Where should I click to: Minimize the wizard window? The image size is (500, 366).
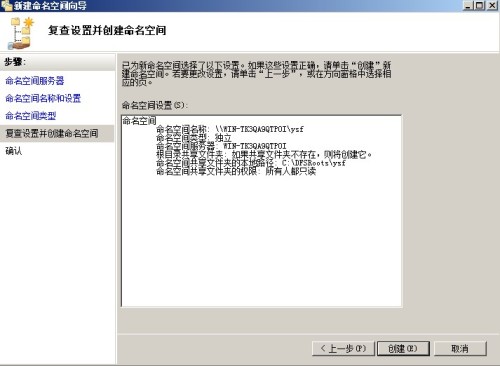[469, 6]
